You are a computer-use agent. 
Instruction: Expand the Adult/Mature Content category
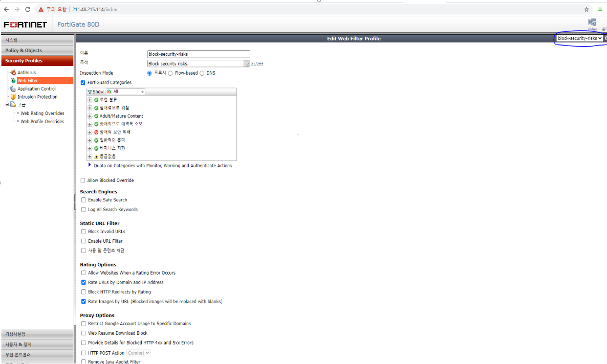click(x=90, y=116)
